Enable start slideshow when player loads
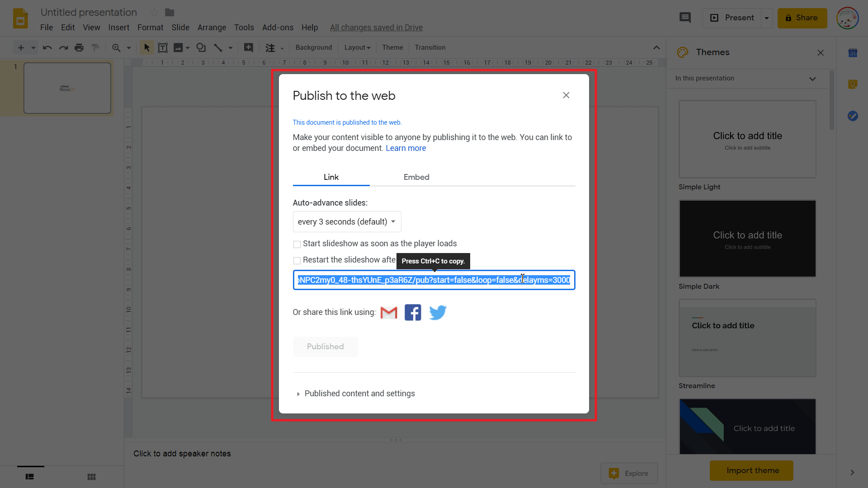 297,244
